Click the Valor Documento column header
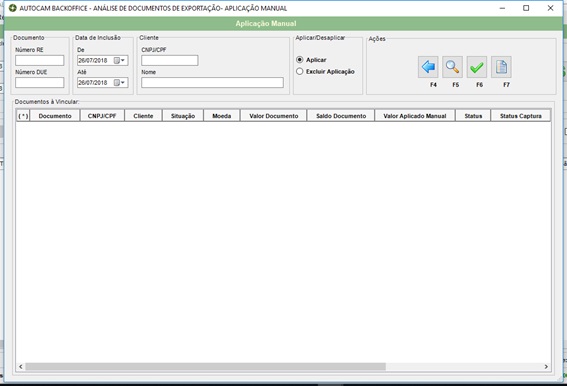This screenshot has height=386, width=567. point(274,116)
